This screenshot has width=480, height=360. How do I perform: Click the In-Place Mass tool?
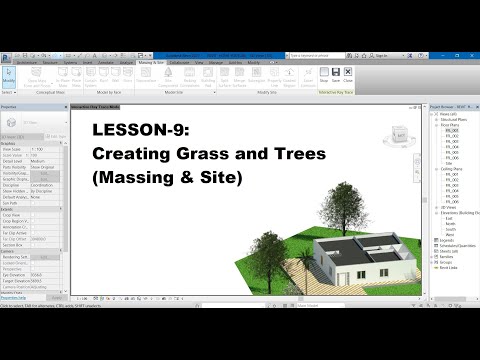63,77
